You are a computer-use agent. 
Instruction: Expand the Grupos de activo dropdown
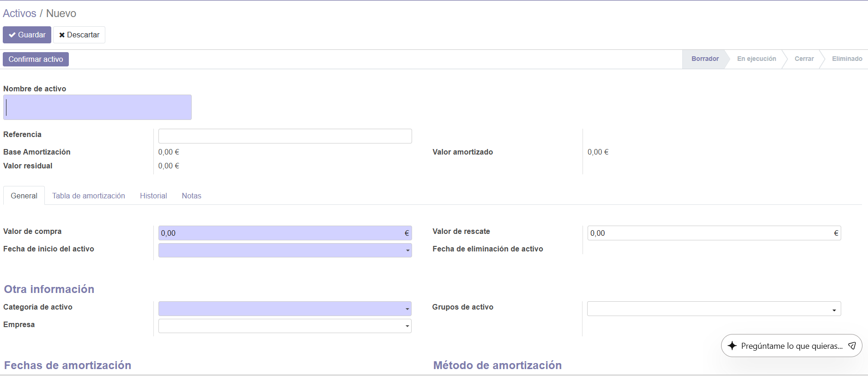click(x=713, y=309)
